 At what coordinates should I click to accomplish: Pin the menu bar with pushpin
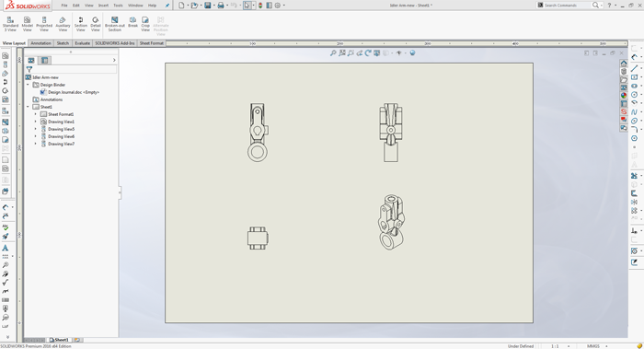[x=167, y=6]
